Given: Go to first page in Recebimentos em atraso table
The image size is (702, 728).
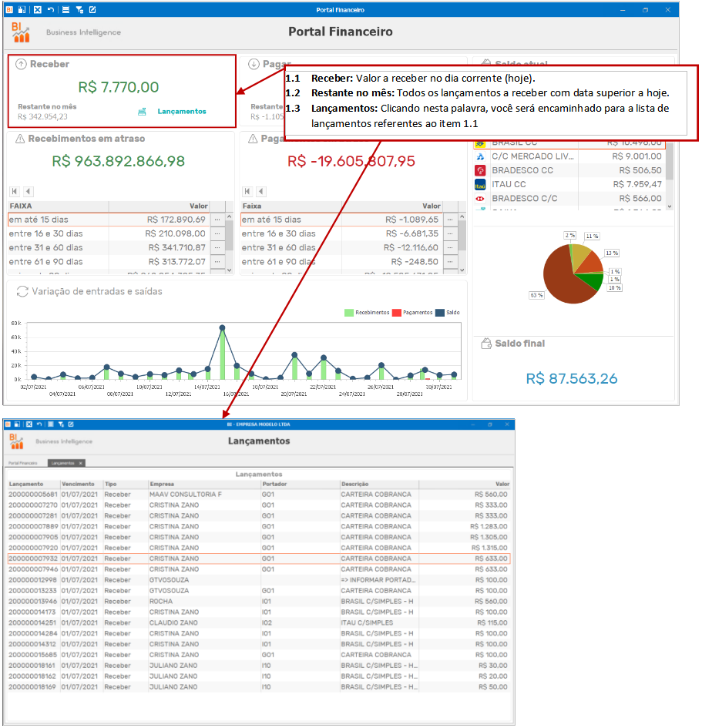Looking at the screenshot, I should (x=15, y=191).
